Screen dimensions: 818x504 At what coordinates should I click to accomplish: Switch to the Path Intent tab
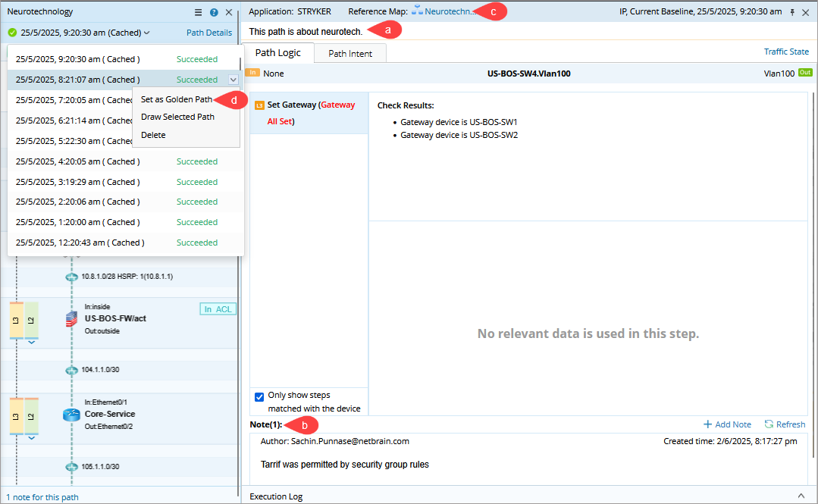coord(349,54)
